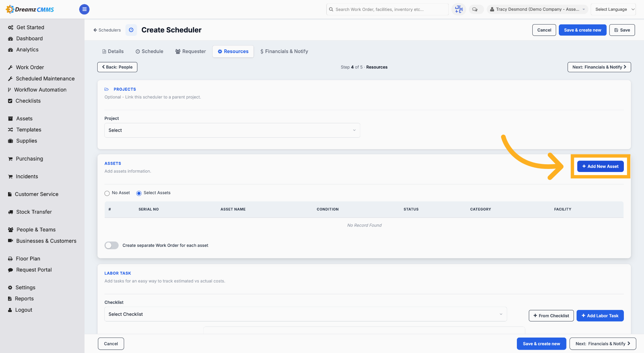Viewport: 644px width, 353px height.
Task: Open the DreamzCMMS logo home link
Action: click(30, 9)
